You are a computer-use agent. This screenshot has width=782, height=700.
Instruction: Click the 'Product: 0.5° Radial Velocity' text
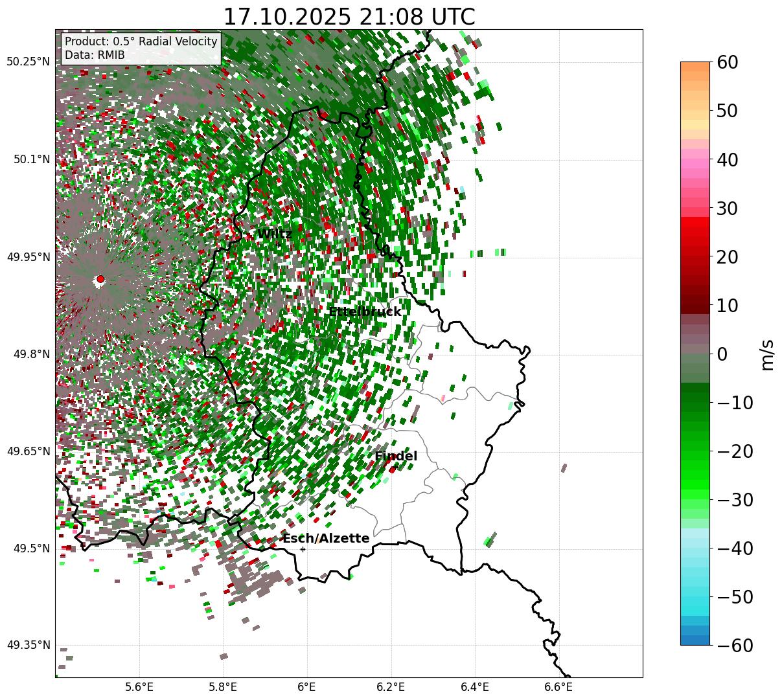141,41
